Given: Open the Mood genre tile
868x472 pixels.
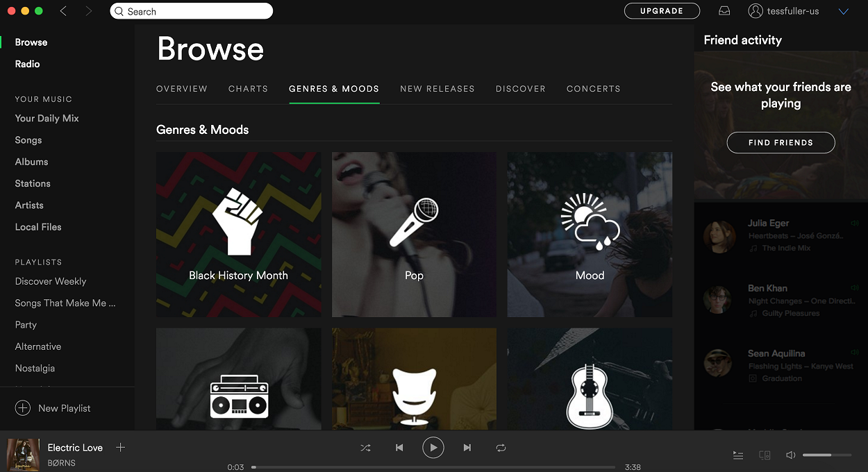Looking at the screenshot, I should coord(590,235).
